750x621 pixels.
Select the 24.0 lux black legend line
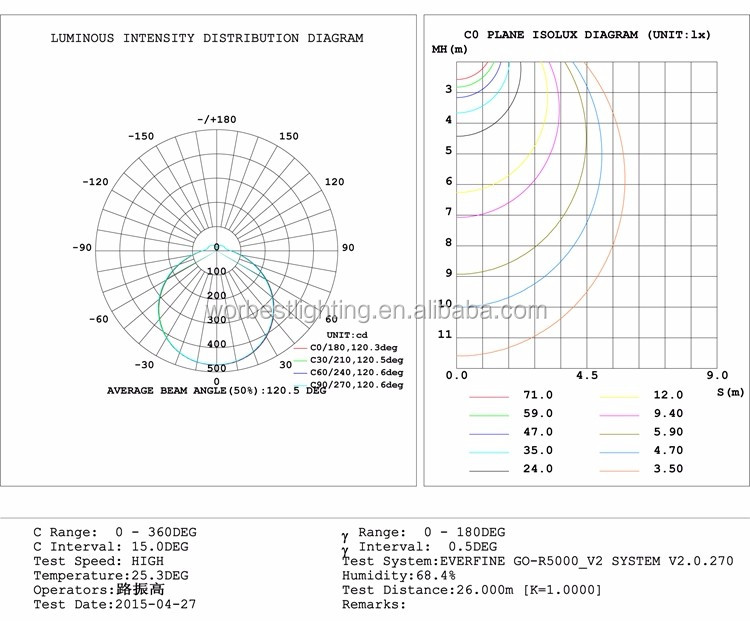489,471
